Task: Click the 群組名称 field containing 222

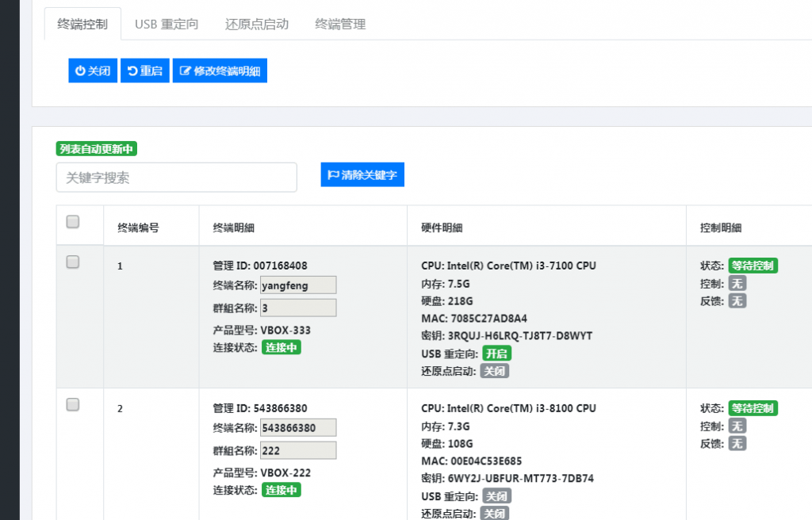Action: pyautogui.click(x=298, y=450)
